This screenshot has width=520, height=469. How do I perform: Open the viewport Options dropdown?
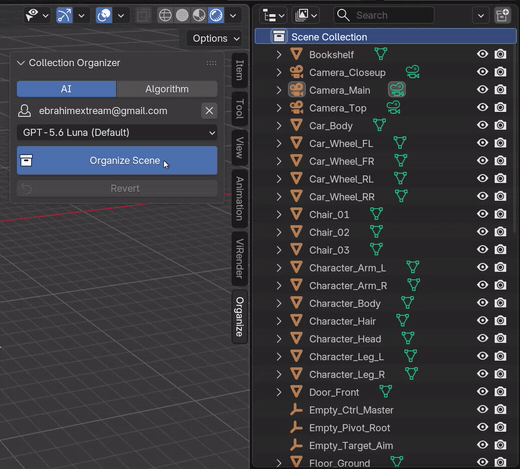click(216, 39)
